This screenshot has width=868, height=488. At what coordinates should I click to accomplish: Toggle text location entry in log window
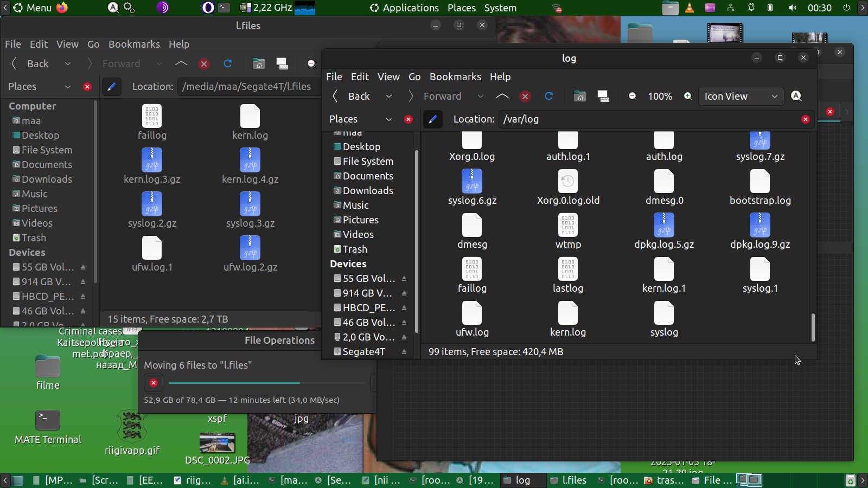pos(432,119)
